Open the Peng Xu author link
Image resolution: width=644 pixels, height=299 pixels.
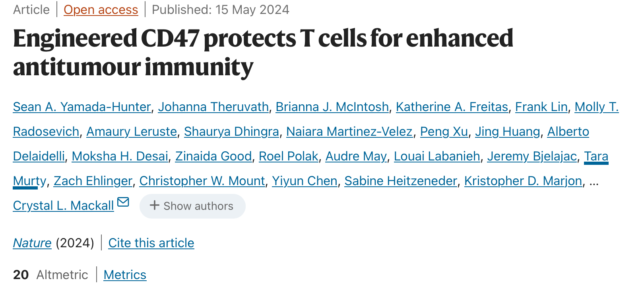coord(444,131)
